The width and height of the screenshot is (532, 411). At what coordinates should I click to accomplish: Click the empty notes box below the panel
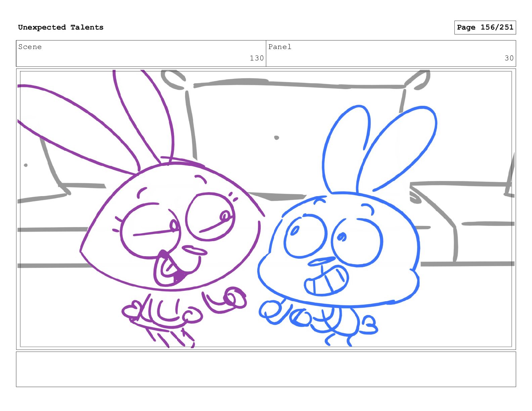point(266,369)
